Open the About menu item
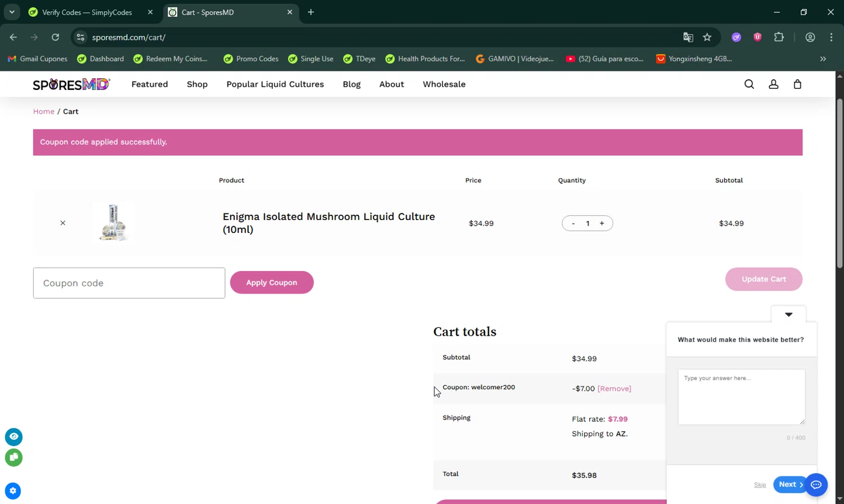 click(392, 84)
